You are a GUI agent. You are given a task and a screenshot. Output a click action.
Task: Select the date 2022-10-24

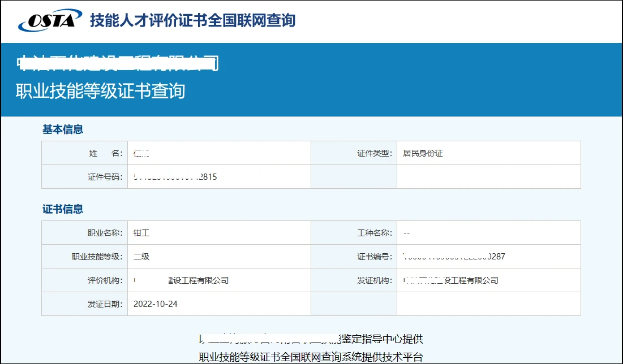(x=156, y=304)
